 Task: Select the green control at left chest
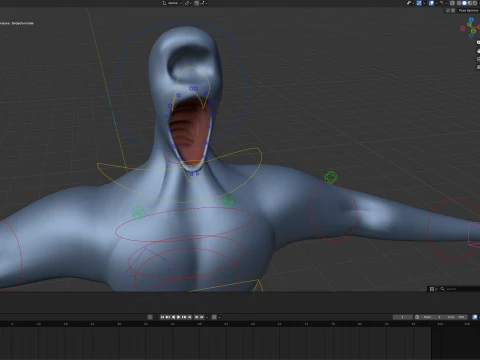[138, 212]
